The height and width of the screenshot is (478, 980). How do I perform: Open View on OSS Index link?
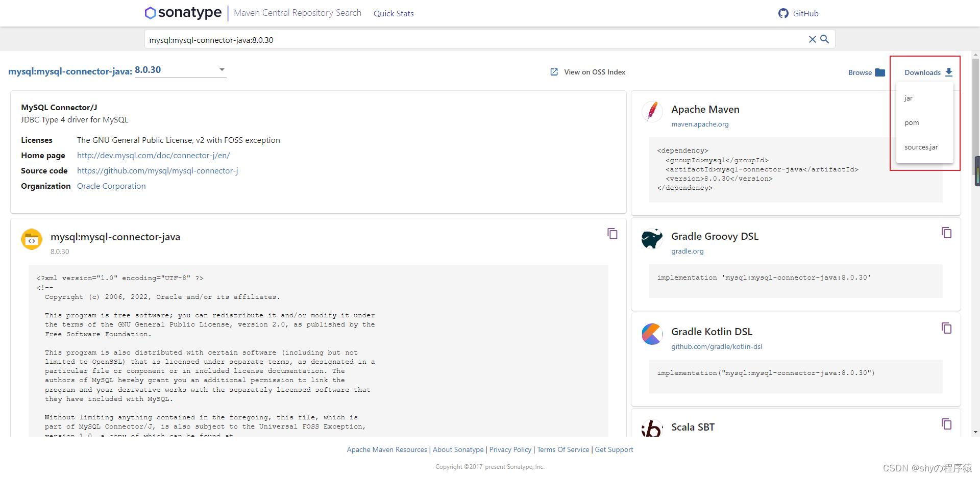pos(595,72)
